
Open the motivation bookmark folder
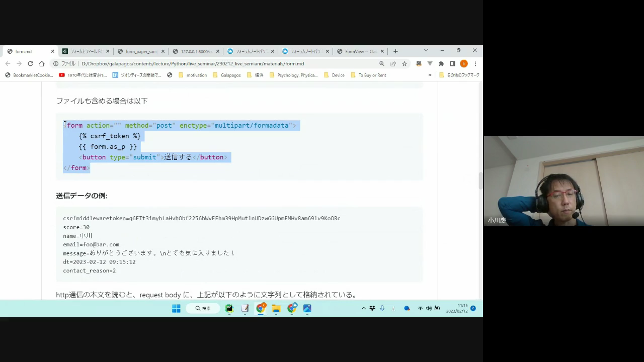193,75
